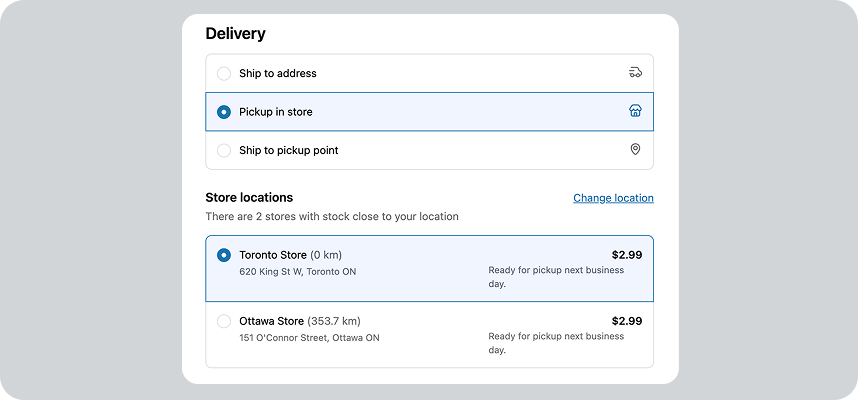Image resolution: width=858 pixels, height=400 pixels.
Task: Click the '(353.7 km)' distance text
Action: 334,321
